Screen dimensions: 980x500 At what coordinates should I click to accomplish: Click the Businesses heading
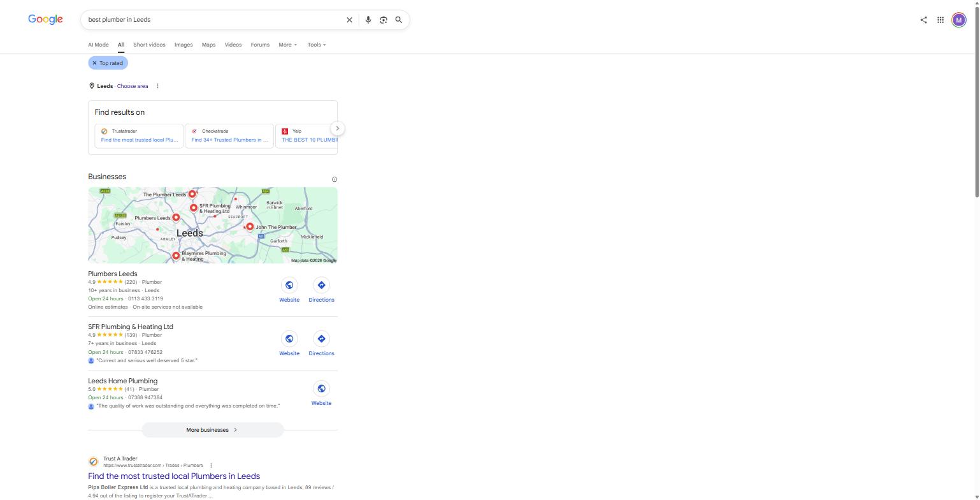point(107,177)
